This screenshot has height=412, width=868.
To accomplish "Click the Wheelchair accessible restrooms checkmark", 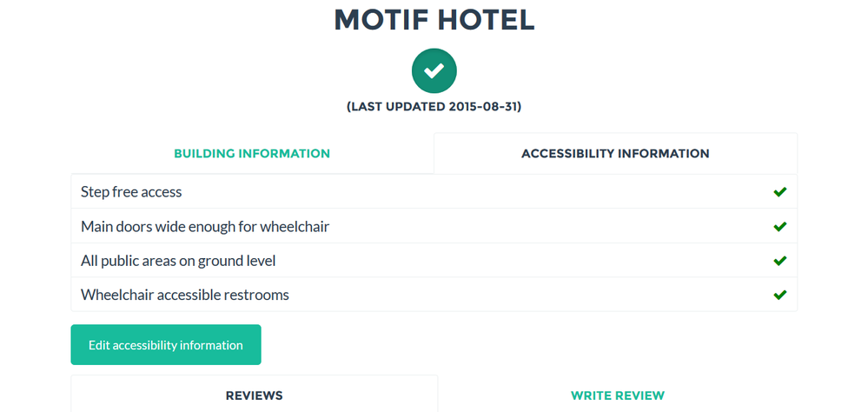I will pos(780,296).
